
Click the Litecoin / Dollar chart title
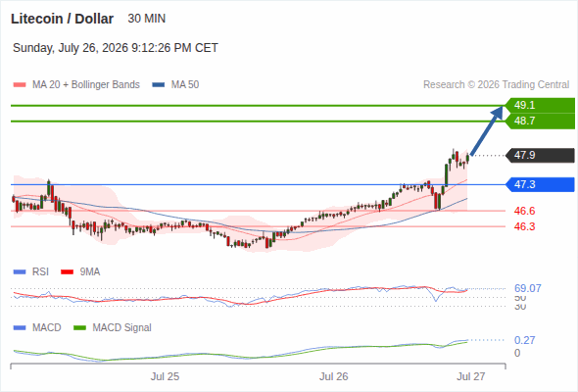point(62,19)
